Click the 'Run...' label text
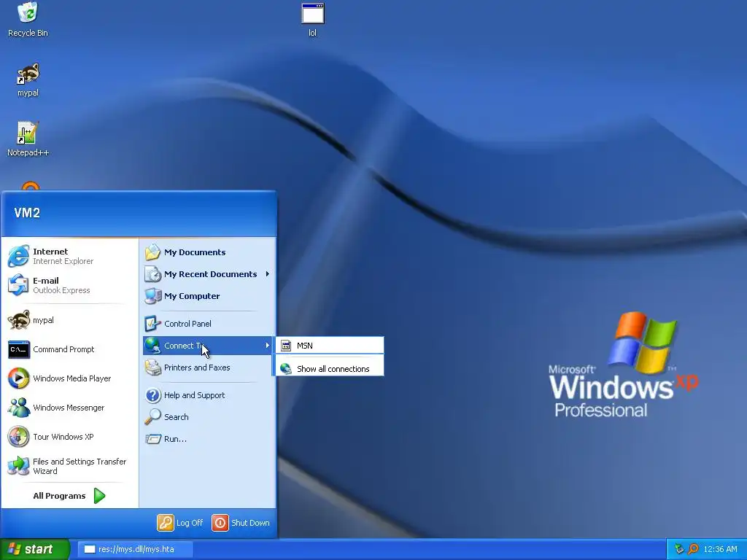Screen dimensions: 747x560 pos(175,439)
